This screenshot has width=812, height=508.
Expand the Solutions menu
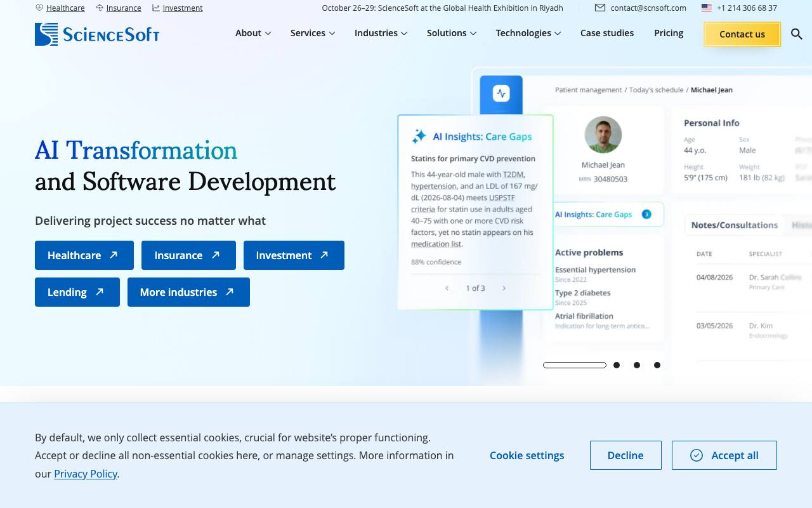click(452, 33)
